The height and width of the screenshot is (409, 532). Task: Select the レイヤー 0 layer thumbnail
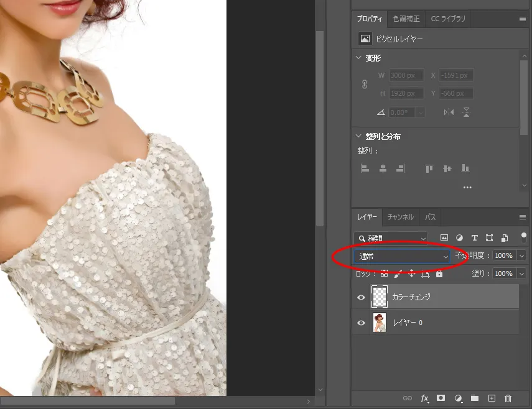379,323
